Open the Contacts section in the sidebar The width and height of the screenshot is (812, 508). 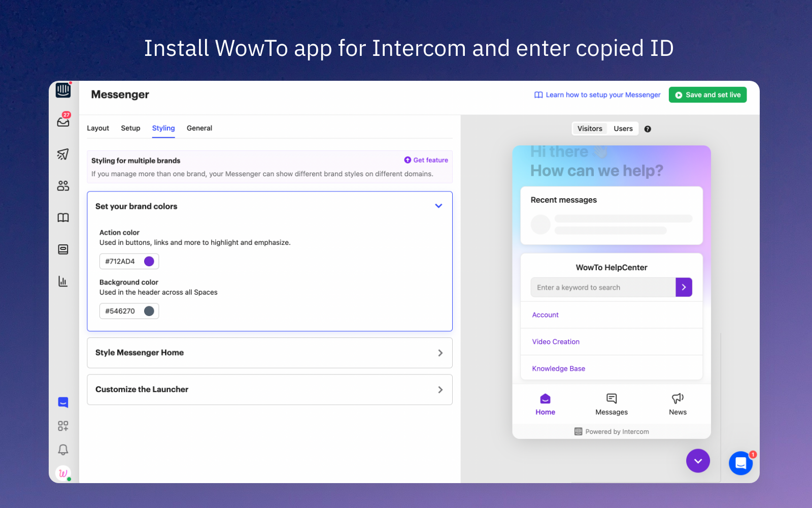click(63, 185)
